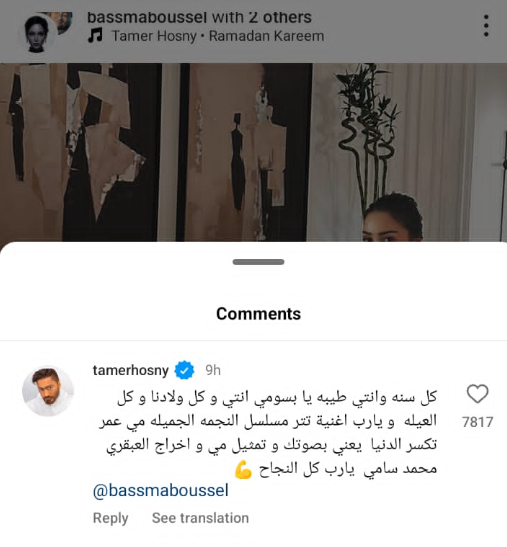Open bassmaboussel's profile picture
This screenshot has height=547, width=507.
tap(39, 33)
